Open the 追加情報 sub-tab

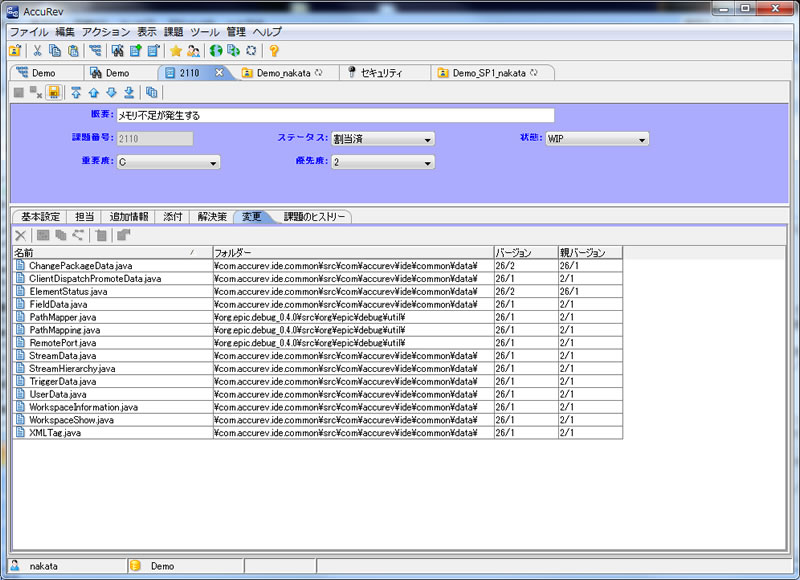(129, 217)
